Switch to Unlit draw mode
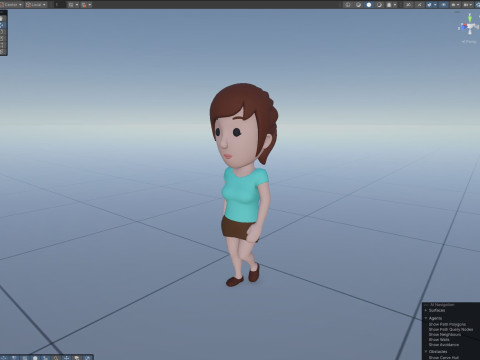This screenshot has height=360, width=480. click(x=379, y=5)
